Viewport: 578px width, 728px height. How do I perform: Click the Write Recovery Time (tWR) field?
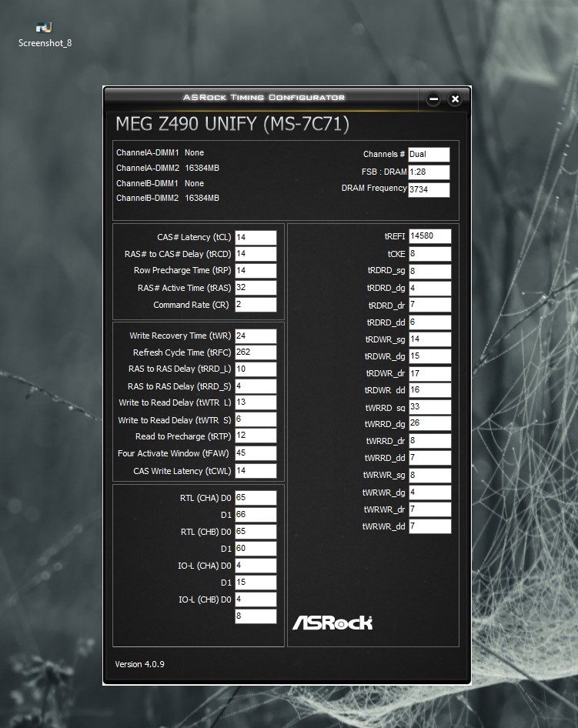click(256, 336)
